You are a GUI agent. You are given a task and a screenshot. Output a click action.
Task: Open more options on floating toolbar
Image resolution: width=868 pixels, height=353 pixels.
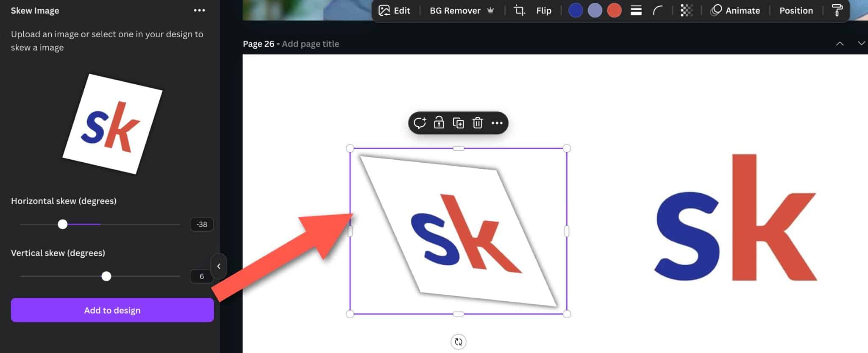[x=497, y=123]
